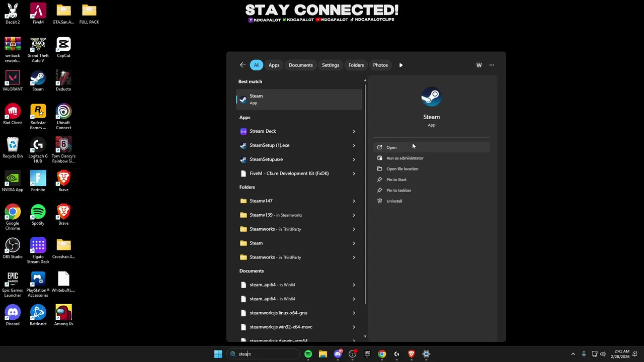Open the Elgato Stream Deck desktop icon
Image resolution: width=644 pixels, height=362 pixels.
click(38, 251)
